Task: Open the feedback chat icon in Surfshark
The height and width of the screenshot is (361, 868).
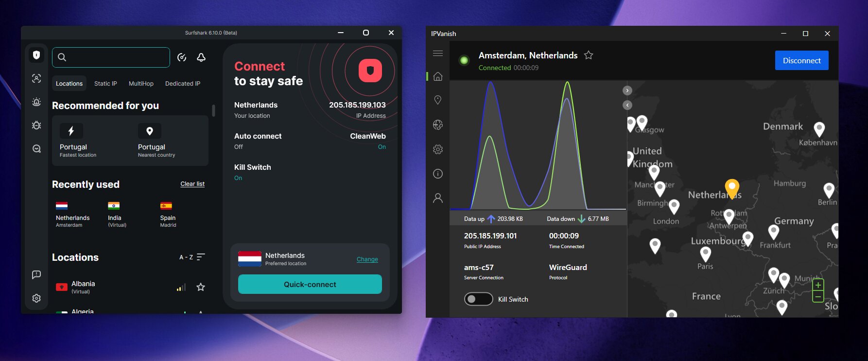Action: (36, 275)
